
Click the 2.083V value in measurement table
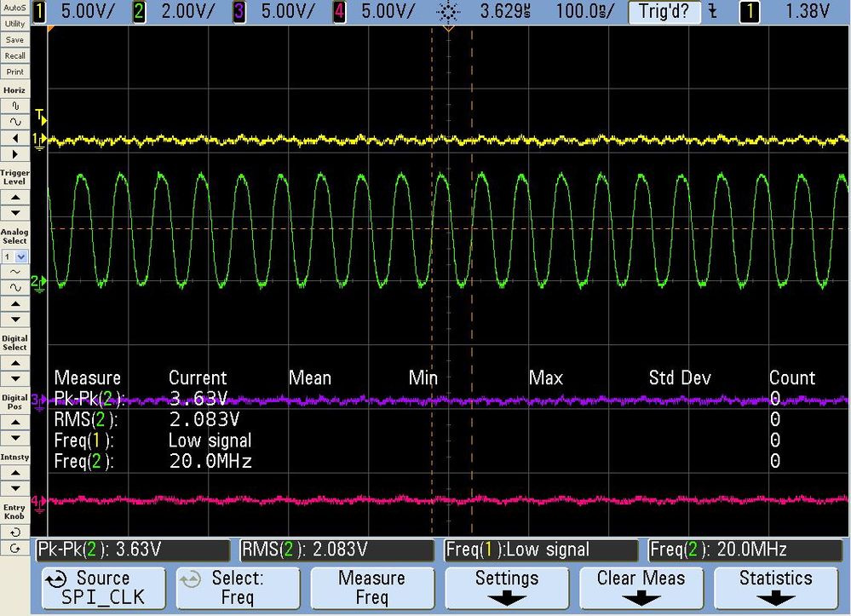click(x=204, y=419)
